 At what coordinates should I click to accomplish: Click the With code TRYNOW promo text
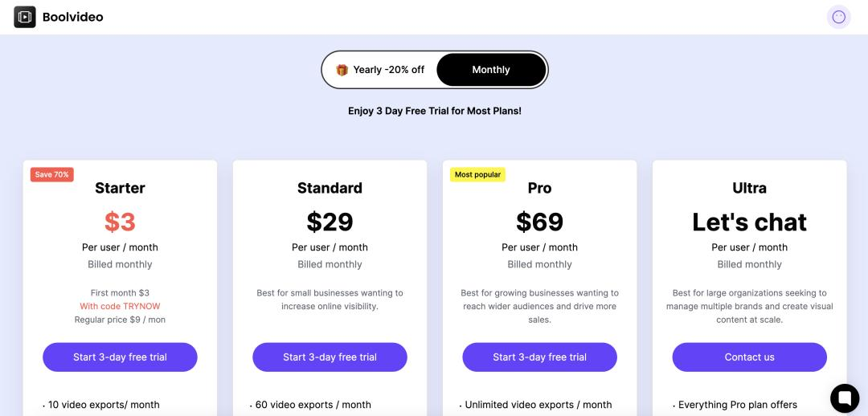[x=120, y=306]
